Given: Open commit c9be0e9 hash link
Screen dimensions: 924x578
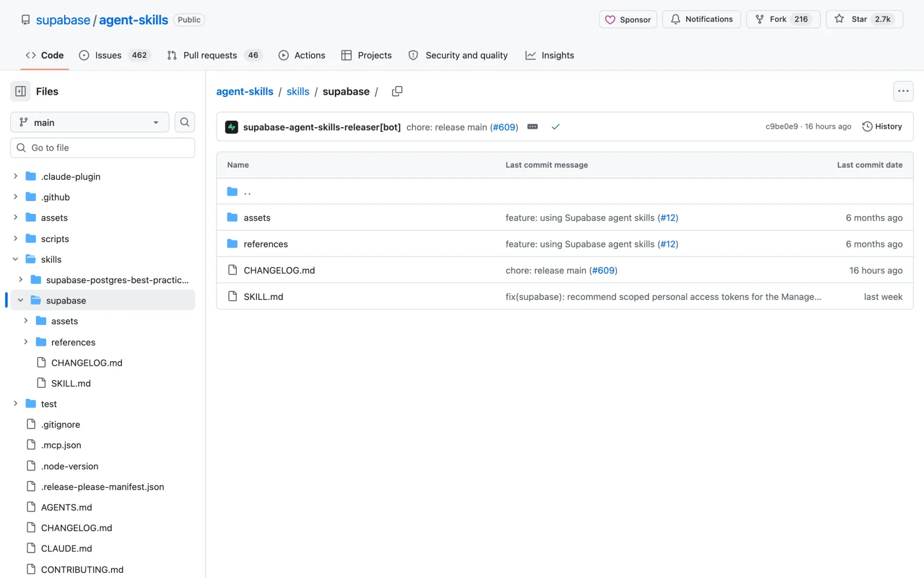Looking at the screenshot, I should click(x=781, y=127).
